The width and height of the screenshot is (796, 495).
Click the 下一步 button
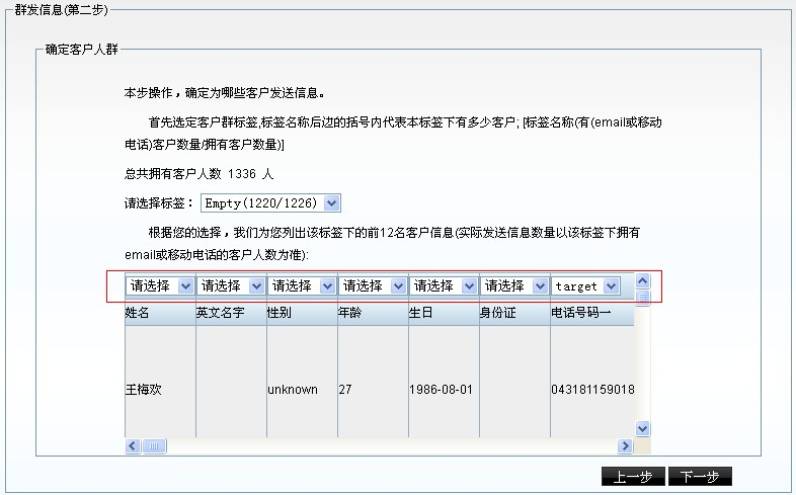(x=699, y=477)
